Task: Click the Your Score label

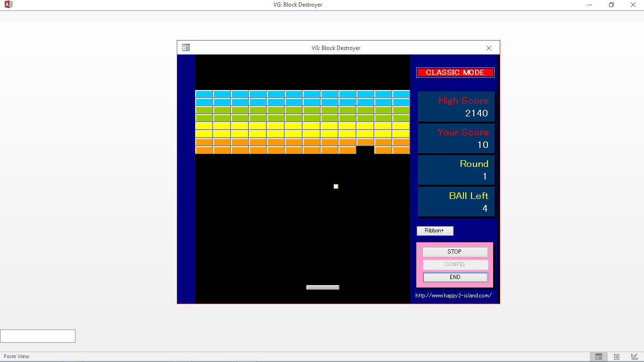Action: [463, 132]
